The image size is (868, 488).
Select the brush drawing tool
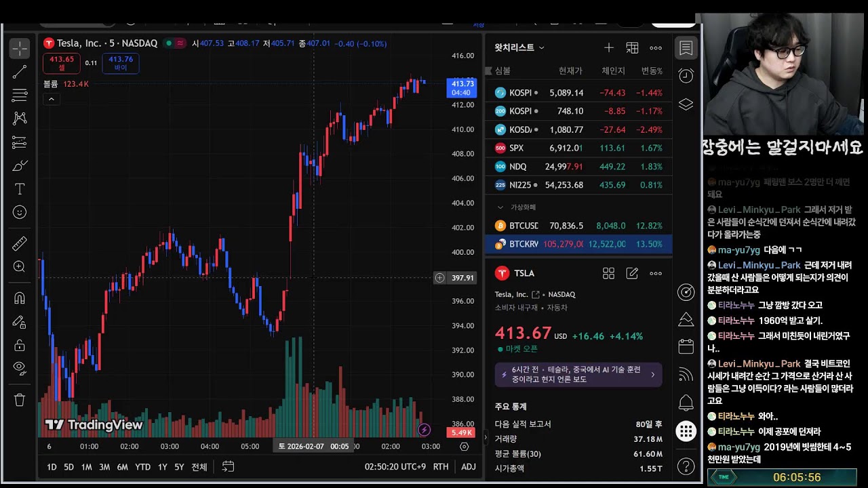click(x=20, y=165)
